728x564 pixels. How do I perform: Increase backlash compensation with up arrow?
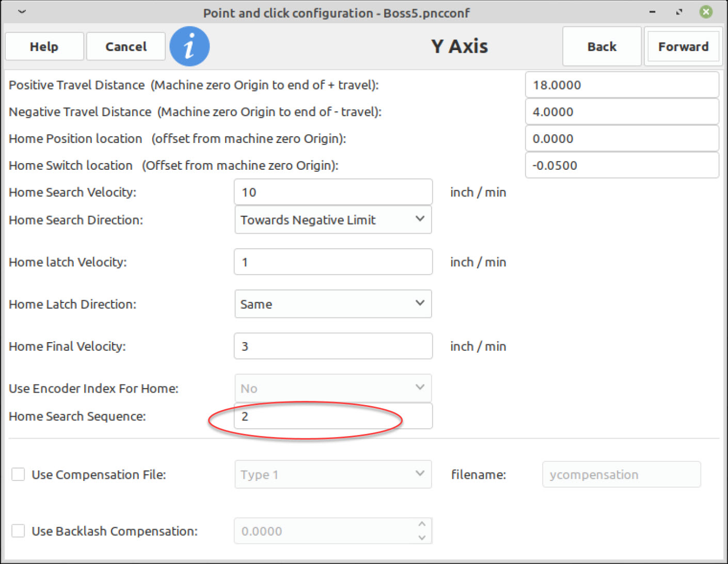click(422, 524)
